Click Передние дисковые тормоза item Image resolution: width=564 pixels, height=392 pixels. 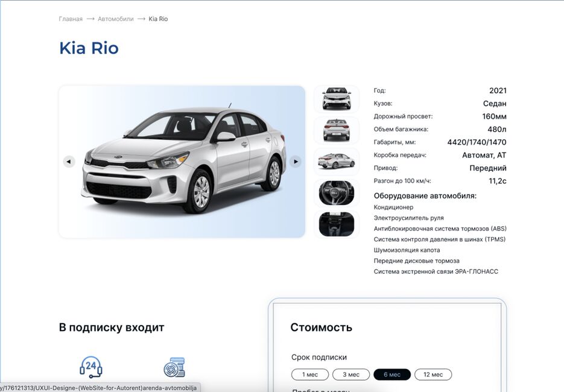point(417,261)
